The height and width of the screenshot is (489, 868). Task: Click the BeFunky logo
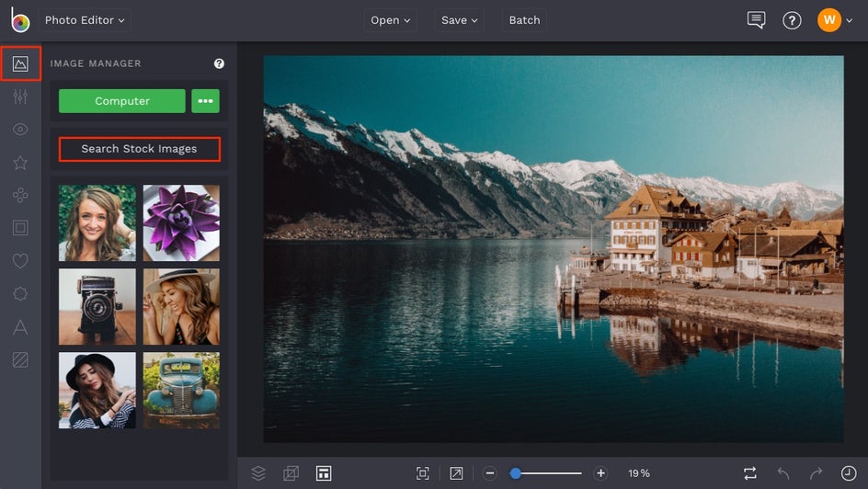[x=19, y=20]
